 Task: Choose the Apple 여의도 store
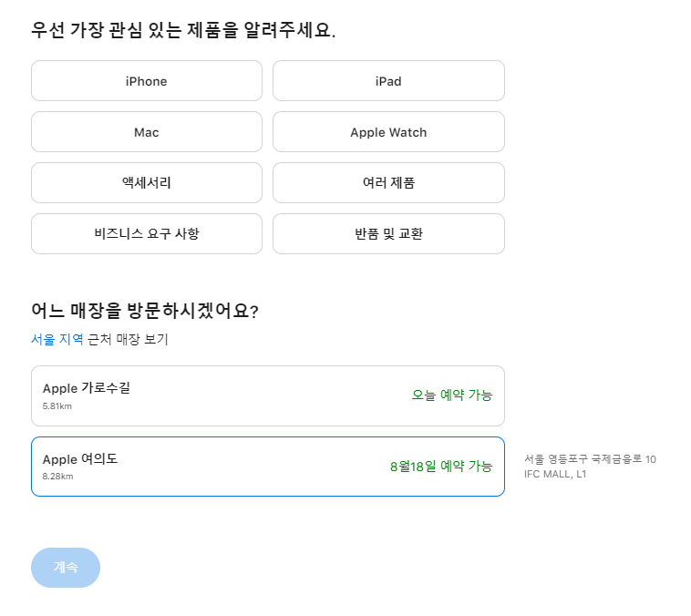[267, 467]
